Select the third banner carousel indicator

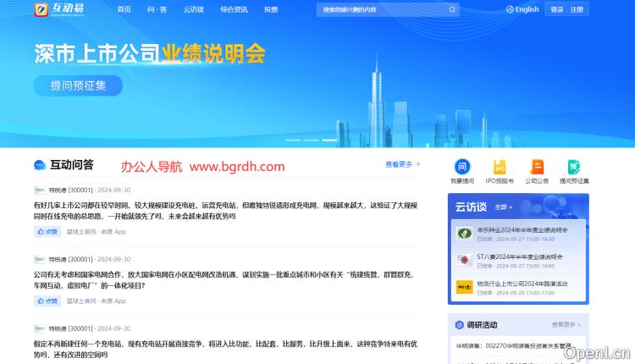click(x=329, y=140)
